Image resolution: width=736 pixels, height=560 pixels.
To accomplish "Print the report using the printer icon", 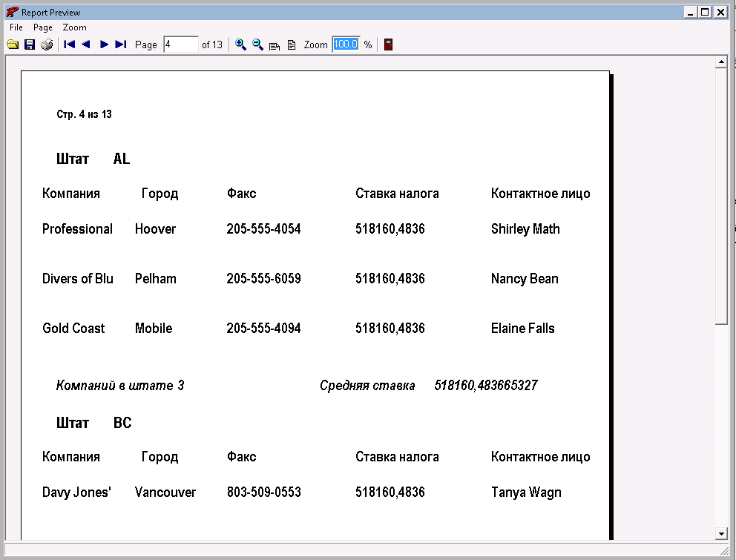I will click(47, 45).
